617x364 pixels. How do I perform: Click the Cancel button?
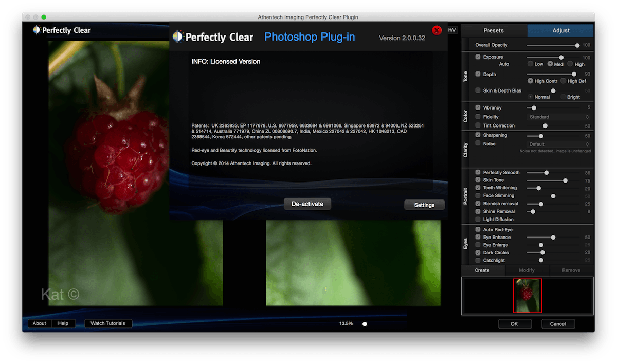click(558, 324)
